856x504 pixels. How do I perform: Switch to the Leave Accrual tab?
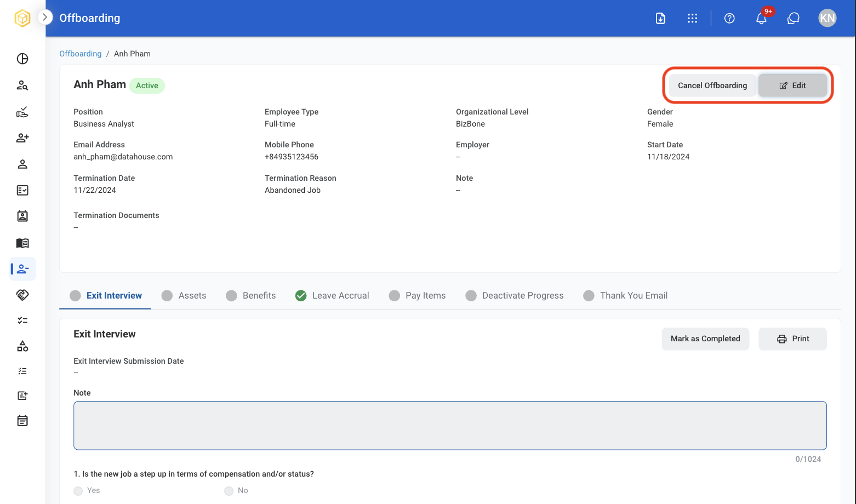pyautogui.click(x=332, y=295)
